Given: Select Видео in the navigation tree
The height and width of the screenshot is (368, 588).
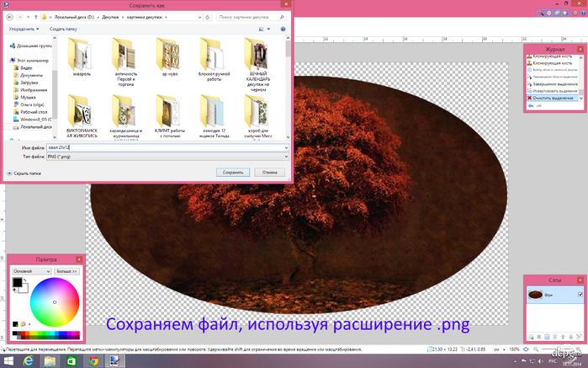Looking at the screenshot, I should (x=23, y=68).
